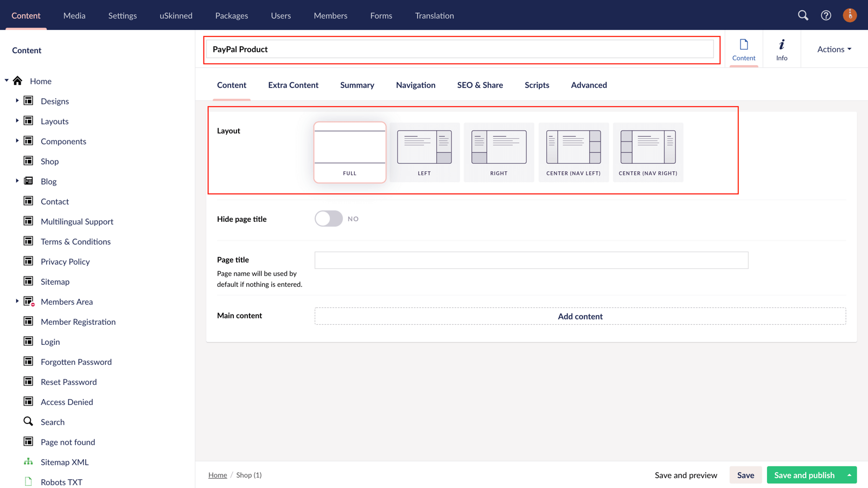Switch to the SEO & Share tab
This screenshot has height=488, width=868.
[x=480, y=85]
